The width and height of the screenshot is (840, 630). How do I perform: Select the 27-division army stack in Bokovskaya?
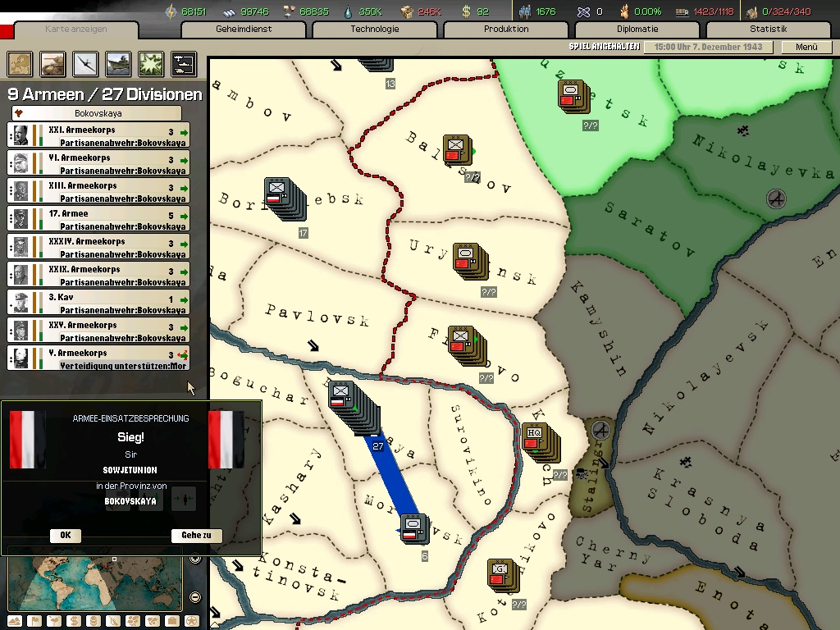click(x=354, y=410)
